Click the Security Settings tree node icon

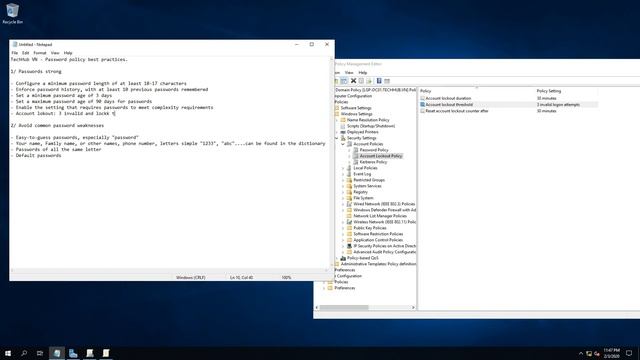[x=343, y=138]
